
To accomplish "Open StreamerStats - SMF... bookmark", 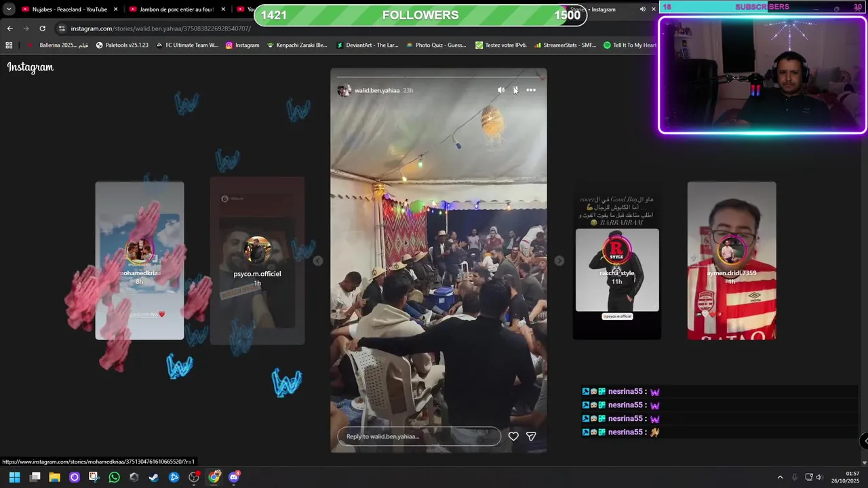I will 565,45.
